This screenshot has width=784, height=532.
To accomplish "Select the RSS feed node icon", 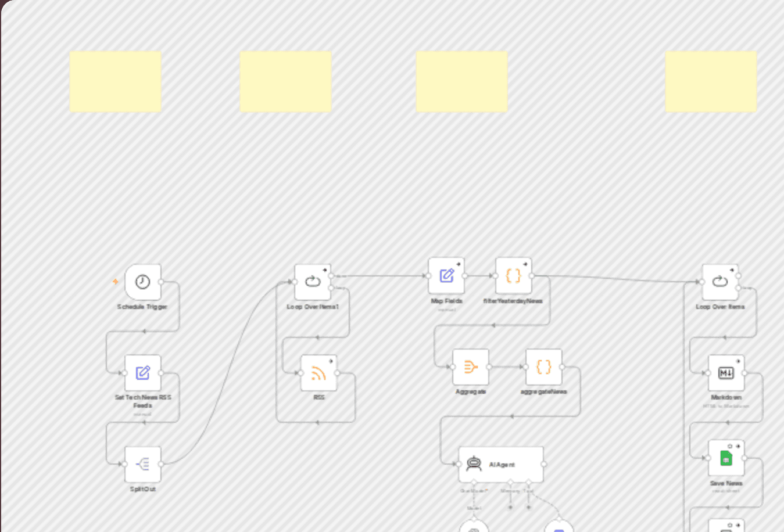I will (x=318, y=373).
